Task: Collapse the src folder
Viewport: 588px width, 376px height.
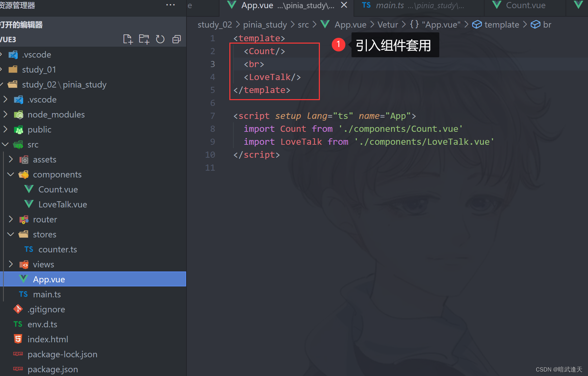Action: click(x=5, y=144)
